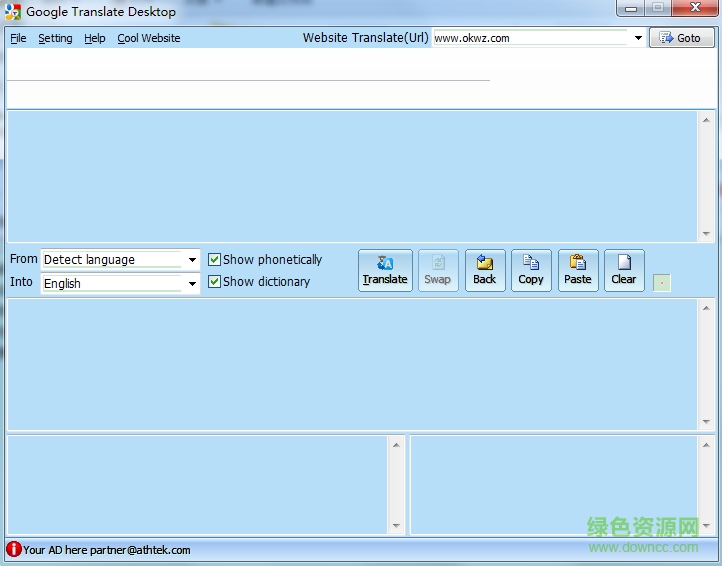Screen dimensions: 722x566
Task: Click inside the source text input area
Action: click(x=350, y=175)
